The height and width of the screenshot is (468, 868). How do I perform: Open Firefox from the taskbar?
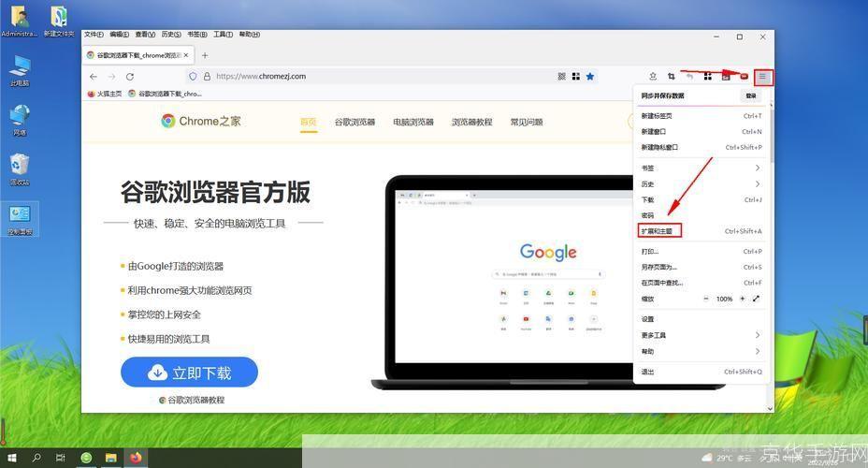(136, 458)
